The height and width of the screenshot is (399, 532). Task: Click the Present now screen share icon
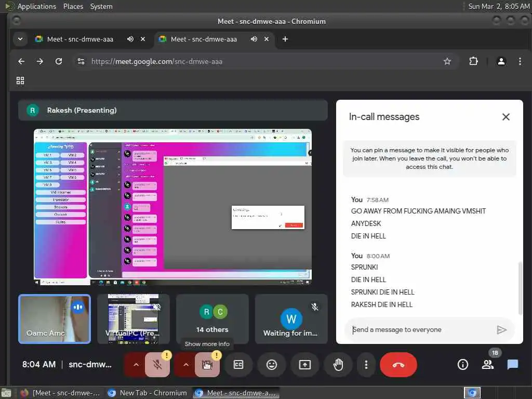[x=304, y=365]
